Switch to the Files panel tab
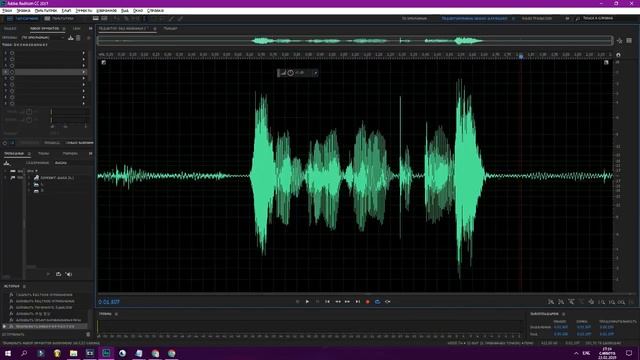This screenshot has width=640, height=360. pyautogui.click(x=10, y=29)
